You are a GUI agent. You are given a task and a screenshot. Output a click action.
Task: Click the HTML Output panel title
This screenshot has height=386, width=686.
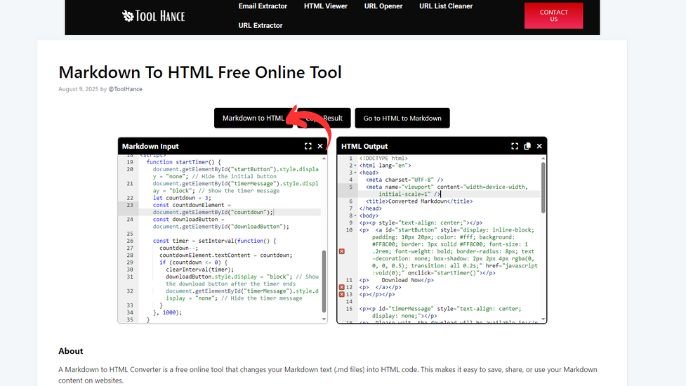tap(364, 146)
